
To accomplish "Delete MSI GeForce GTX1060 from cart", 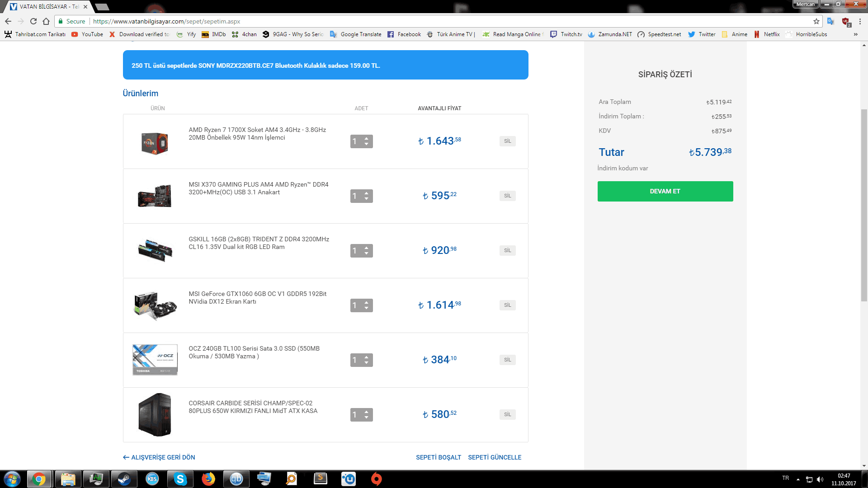I will 507,305.
